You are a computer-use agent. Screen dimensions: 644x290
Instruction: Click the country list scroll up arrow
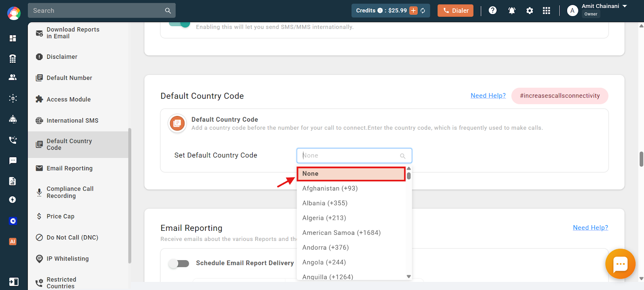point(409,169)
